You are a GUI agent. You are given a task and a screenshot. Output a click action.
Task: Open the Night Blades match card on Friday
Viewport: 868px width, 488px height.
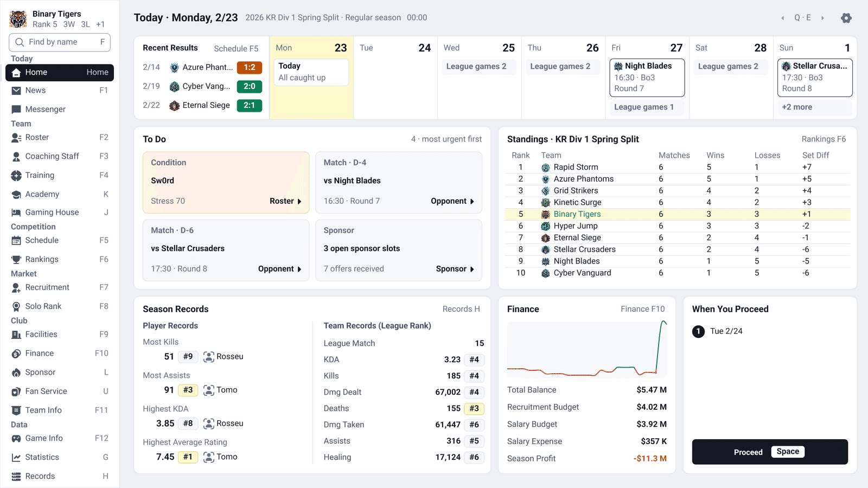(647, 78)
